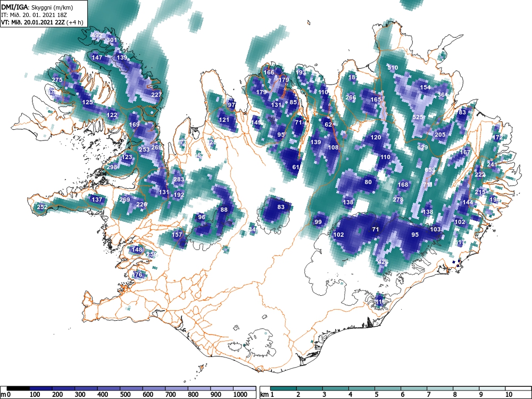This screenshot has height=399, width=532.
Task: Click the visibility value 266 on the map
Action: pyautogui.click(x=351, y=97)
